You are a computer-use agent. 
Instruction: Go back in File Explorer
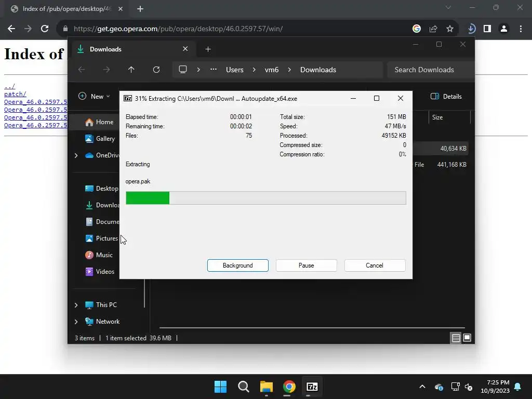pos(82,70)
